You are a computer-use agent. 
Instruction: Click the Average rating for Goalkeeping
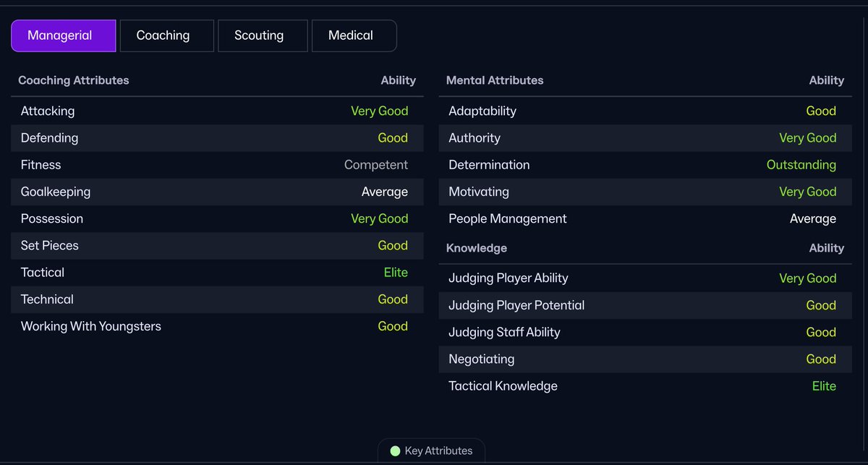(x=385, y=192)
